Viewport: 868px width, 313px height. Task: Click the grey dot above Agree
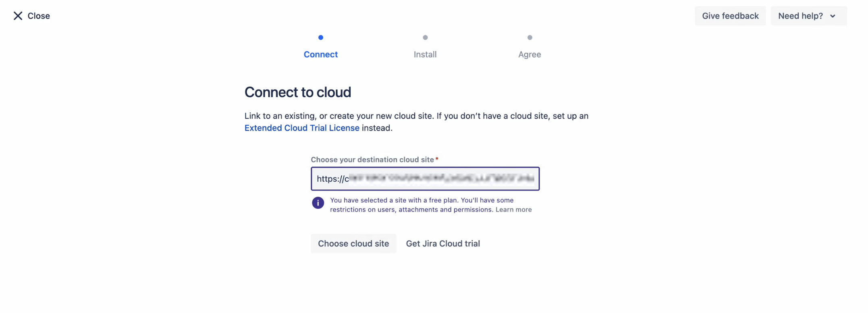(530, 37)
